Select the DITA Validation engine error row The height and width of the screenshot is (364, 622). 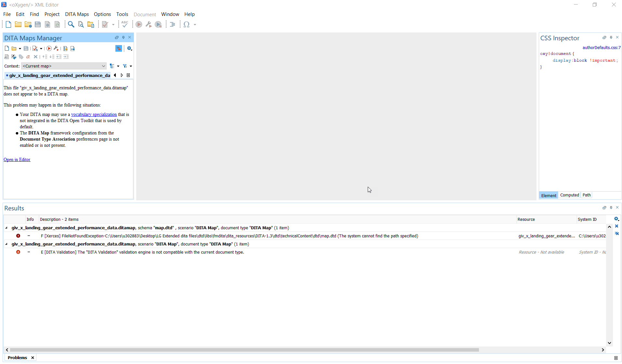pyautogui.click(x=305, y=252)
